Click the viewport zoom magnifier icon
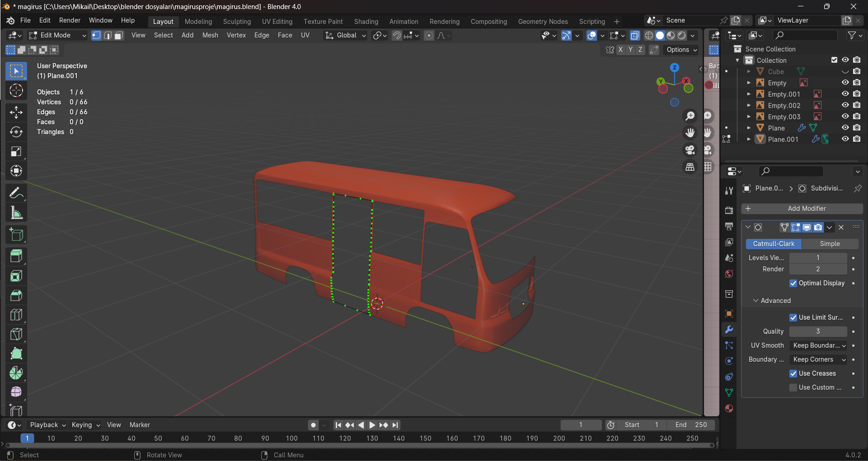Viewport: 868px width, 461px height. 690,116
